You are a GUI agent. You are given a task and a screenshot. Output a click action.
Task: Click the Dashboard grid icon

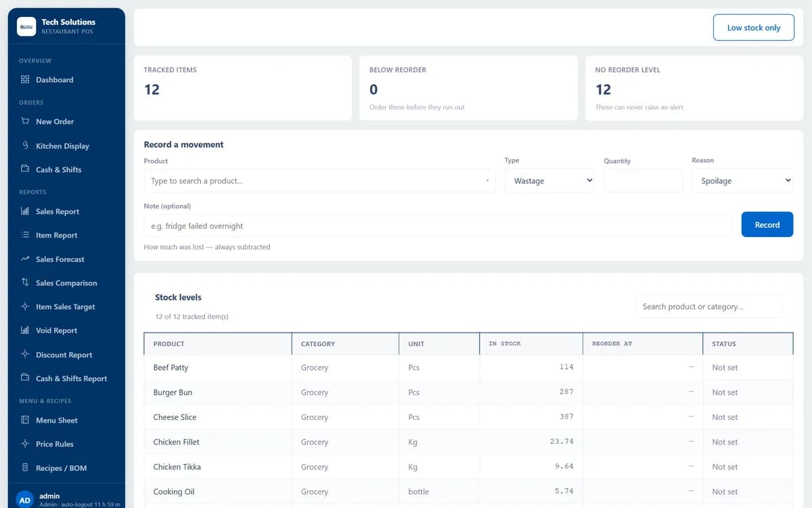pos(25,79)
